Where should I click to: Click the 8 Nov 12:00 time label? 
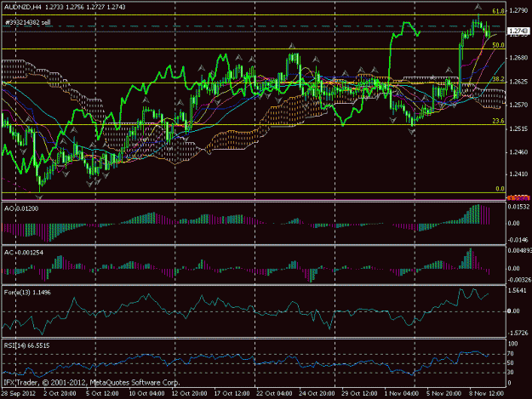coord(486,393)
